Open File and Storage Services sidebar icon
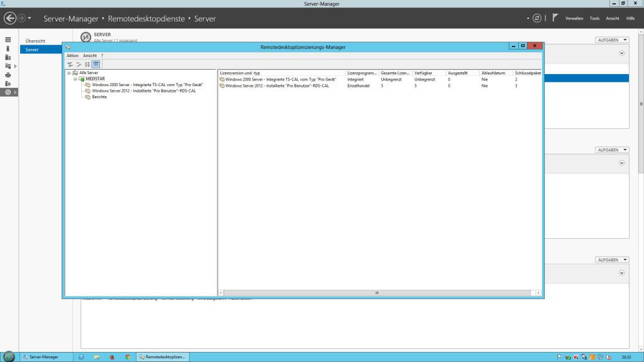 [x=8, y=66]
